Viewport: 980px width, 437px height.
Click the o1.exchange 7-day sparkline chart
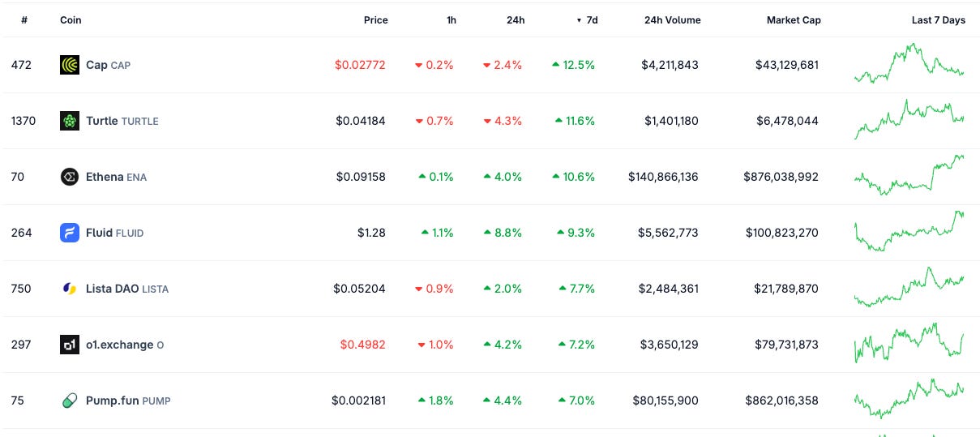click(909, 343)
